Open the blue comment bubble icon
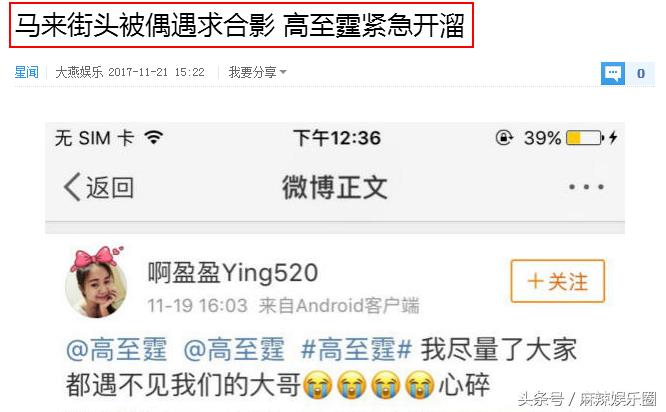Viewport: 666px width, 412px height. [x=612, y=73]
